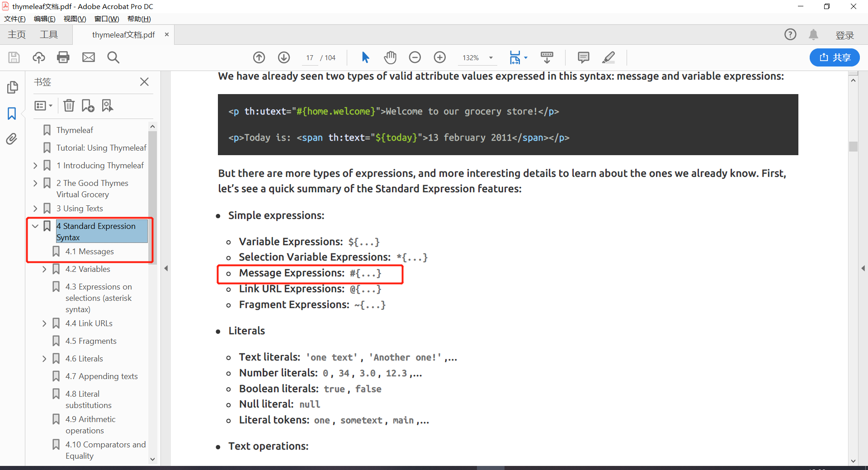Click the page number input field
Screen dimensions: 868x470
tap(310, 58)
